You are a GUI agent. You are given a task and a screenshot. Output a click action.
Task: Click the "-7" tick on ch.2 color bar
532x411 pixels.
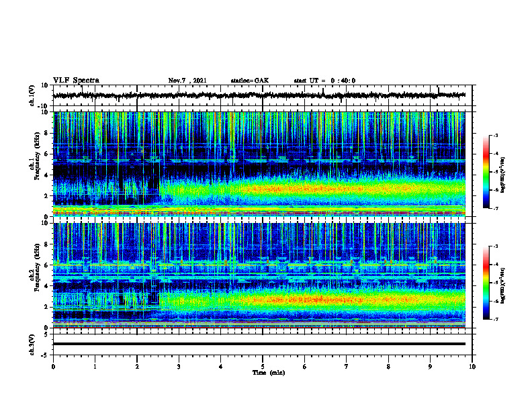495,320
